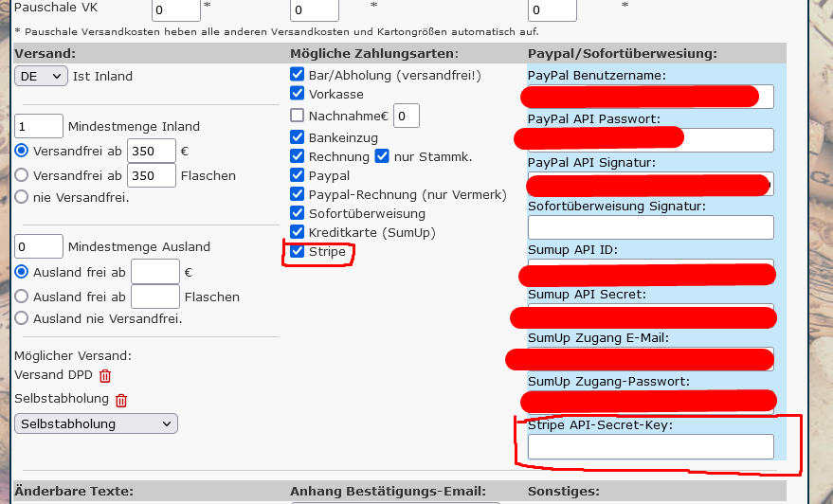Select Ausland nie Versandfrei radio button
This screenshot has width=833, height=504.
[x=22, y=318]
